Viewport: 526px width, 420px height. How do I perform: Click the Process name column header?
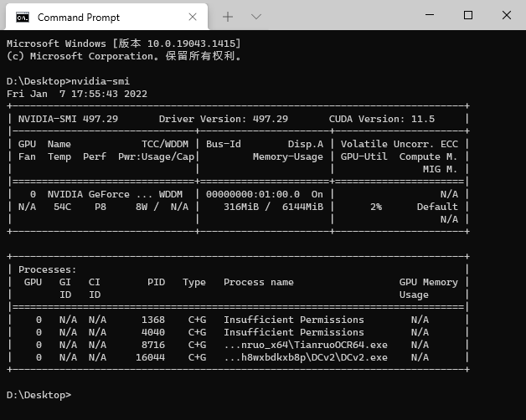(x=259, y=282)
